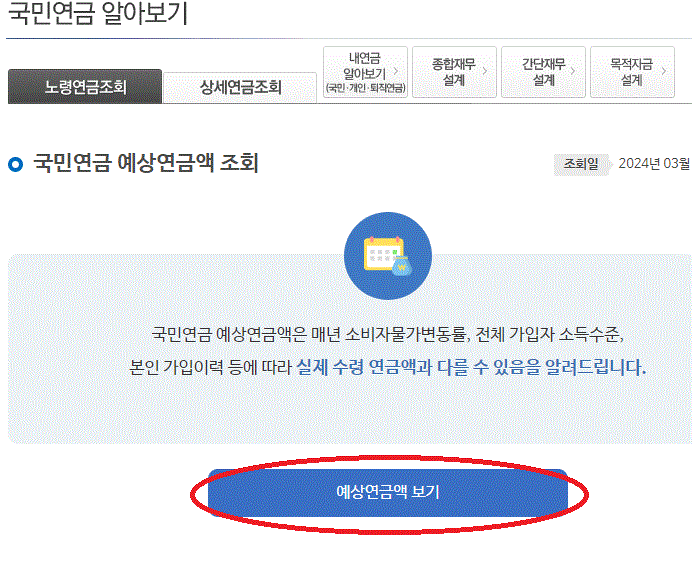This screenshot has height=572, width=692.
Task: Switch to the 상세연금조회 tab
Action: click(x=240, y=87)
